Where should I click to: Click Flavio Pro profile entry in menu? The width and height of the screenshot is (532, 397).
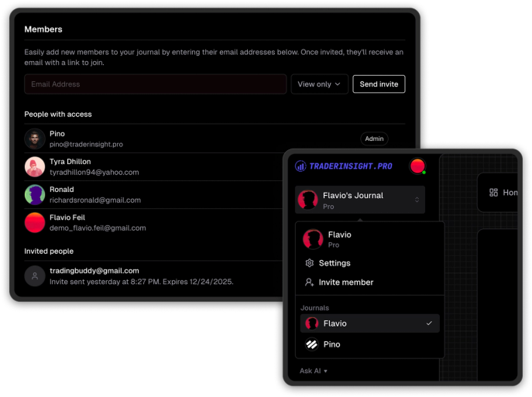370,239
